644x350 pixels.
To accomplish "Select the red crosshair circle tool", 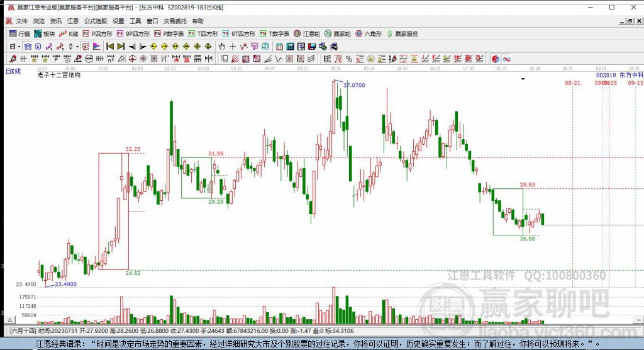I will [132, 59].
